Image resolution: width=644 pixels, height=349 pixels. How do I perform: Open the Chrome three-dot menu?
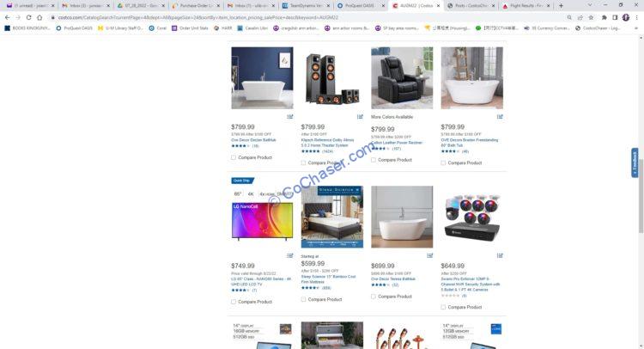tap(636, 18)
